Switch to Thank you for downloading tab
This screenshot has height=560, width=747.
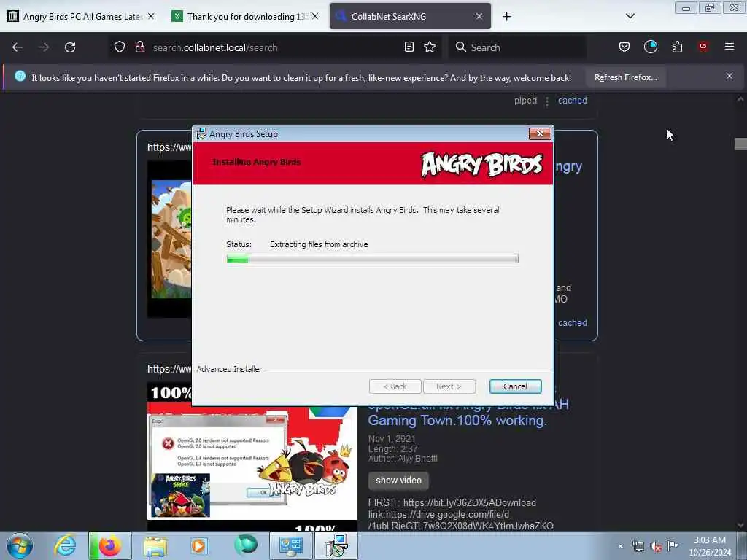pyautogui.click(x=246, y=17)
